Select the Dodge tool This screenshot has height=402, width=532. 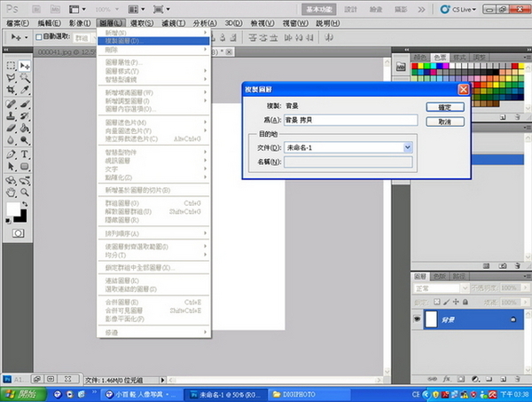(x=25, y=140)
